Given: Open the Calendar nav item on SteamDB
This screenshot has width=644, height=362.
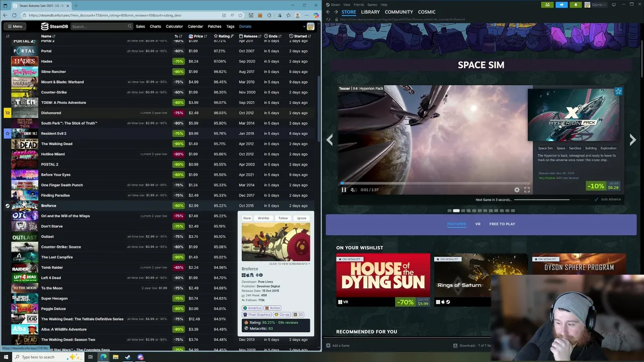Looking at the screenshot, I should [195, 26].
